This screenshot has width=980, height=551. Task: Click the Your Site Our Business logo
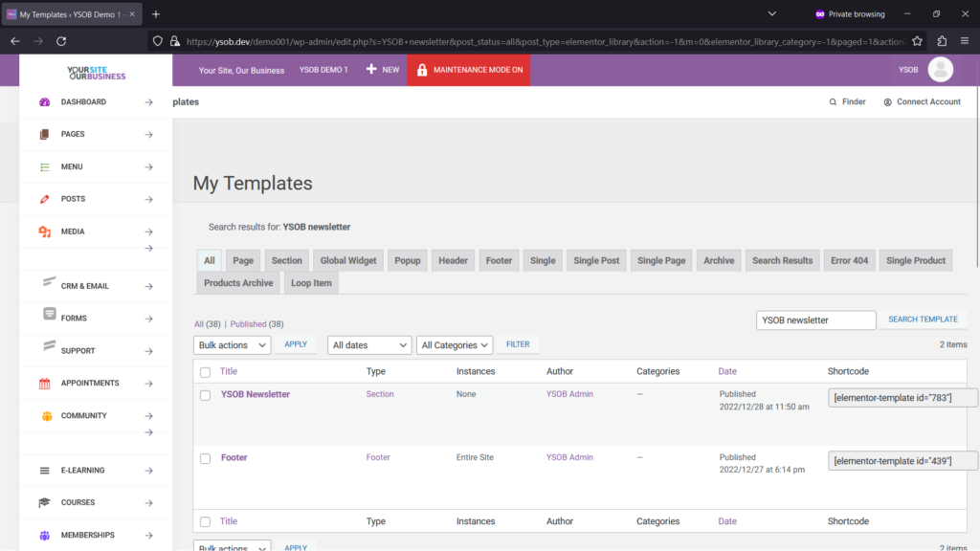97,73
